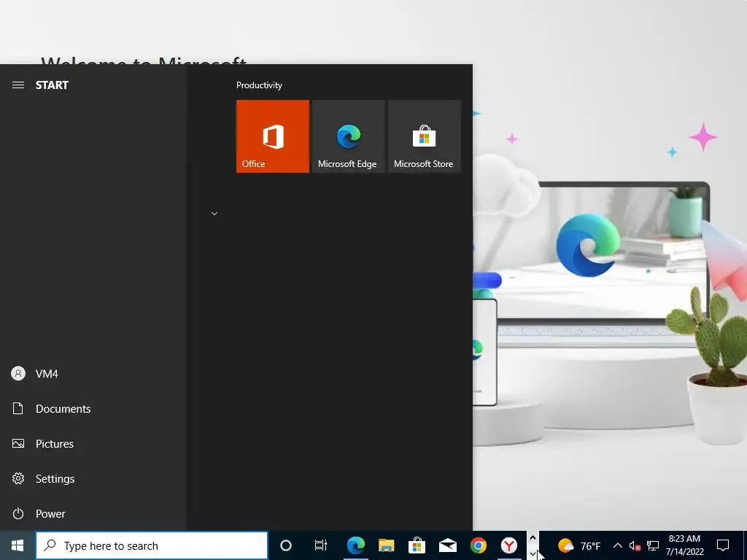The image size is (747, 560).
Task: Open the weather widget showing 76°F
Action: tap(579, 545)
